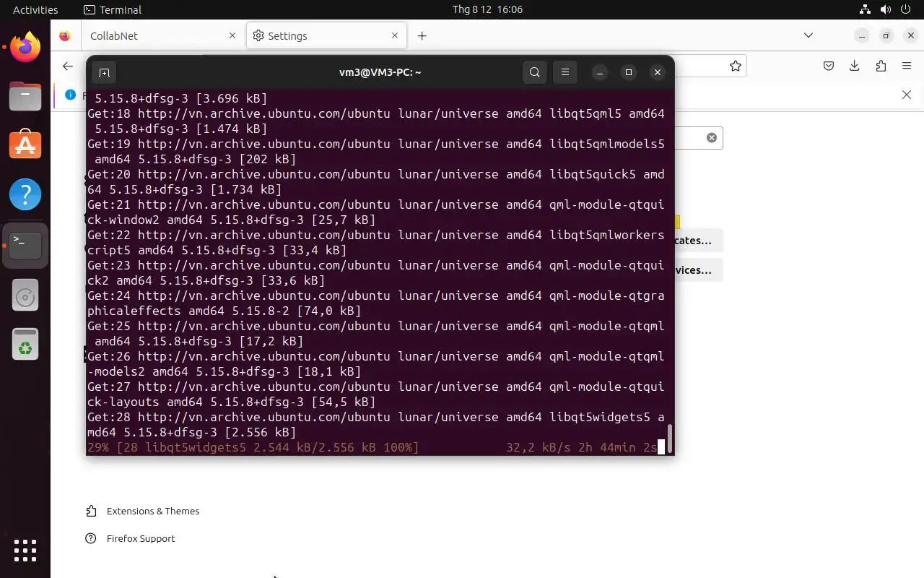924x578 pixels.
Task: Switch to the Settings tab
Action: [326, 35]
